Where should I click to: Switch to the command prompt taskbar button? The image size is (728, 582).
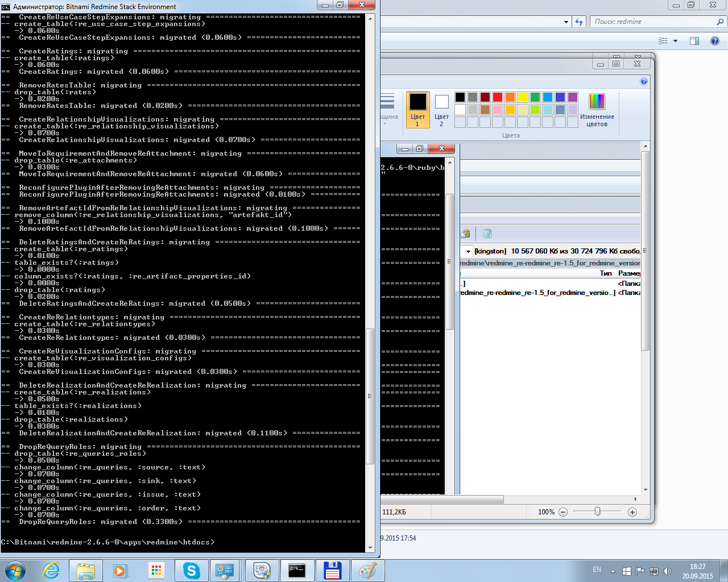[297, 571]
